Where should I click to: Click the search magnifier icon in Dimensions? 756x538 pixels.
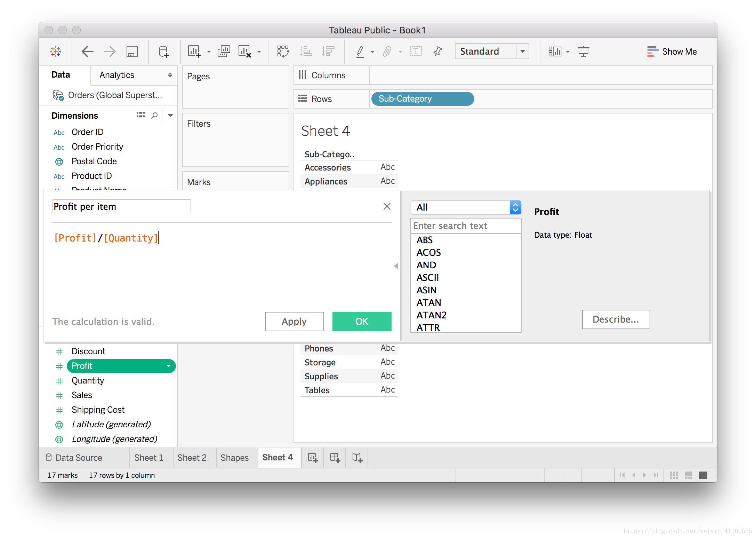[154, 116]
